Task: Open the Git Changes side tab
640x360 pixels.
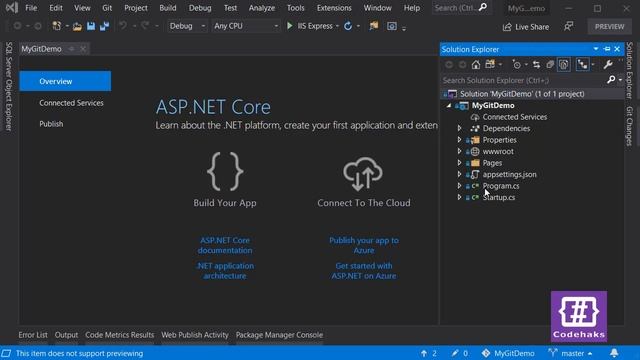Action: [629, 126]
